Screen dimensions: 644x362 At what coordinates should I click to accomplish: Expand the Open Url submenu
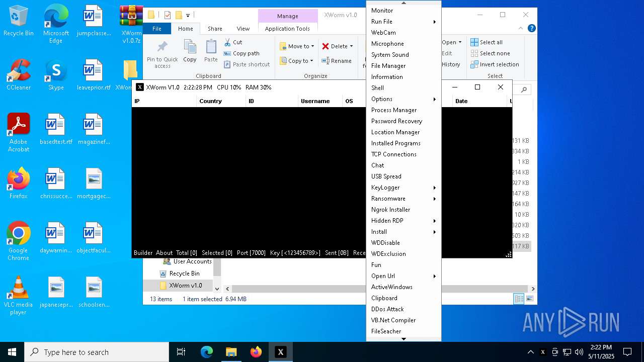pos(404,276)
